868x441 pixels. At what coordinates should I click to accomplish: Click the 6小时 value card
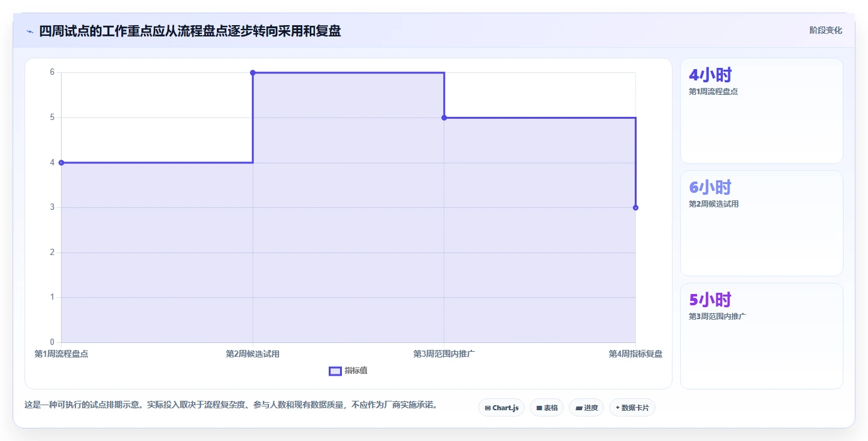click(761, 223)
